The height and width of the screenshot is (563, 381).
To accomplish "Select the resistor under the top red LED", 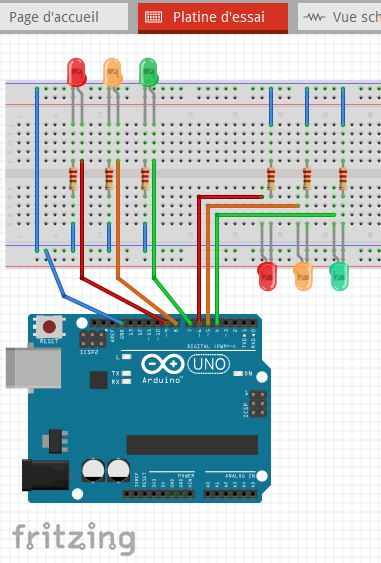I will [x=73, y=179].
